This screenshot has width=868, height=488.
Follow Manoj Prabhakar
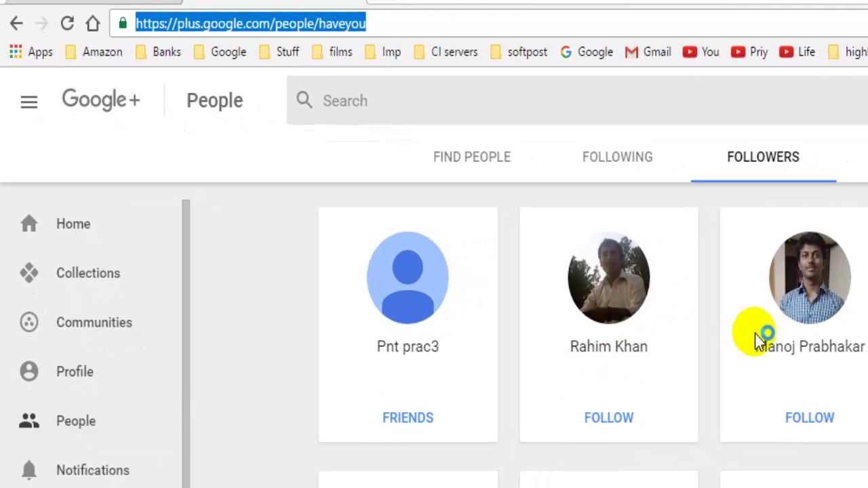click(809, 418)
